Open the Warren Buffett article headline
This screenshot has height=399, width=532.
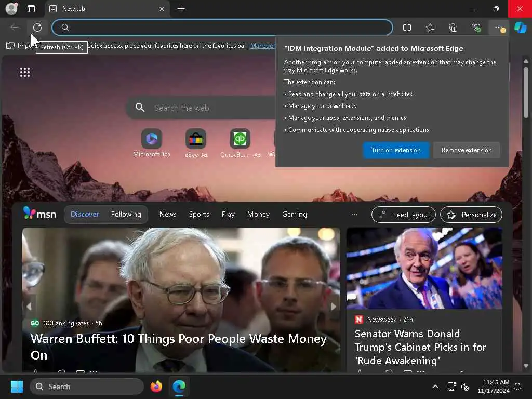[179, 347]
